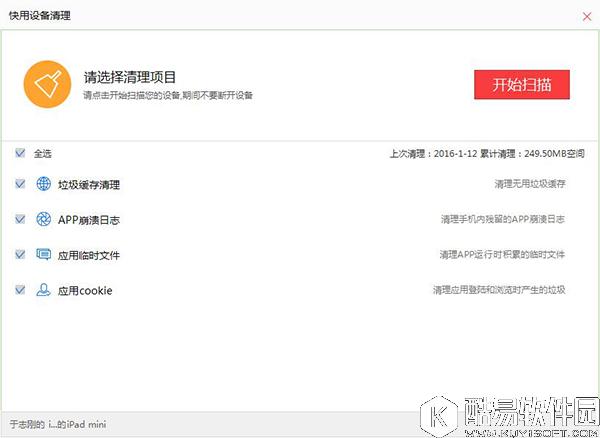600x438 pixels.
Task: Close the 快用设备清理 window
Action: click(587, 16)
